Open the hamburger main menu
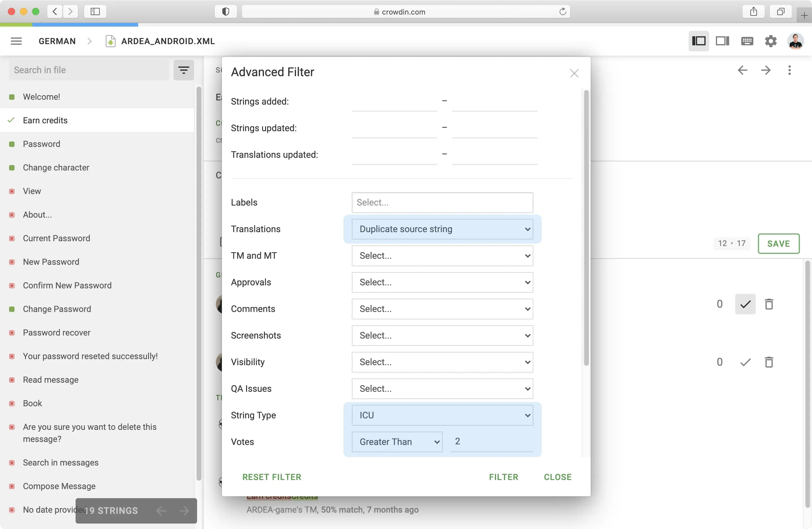Viewport: 812px width, 529px height. (x=16, y=41)
